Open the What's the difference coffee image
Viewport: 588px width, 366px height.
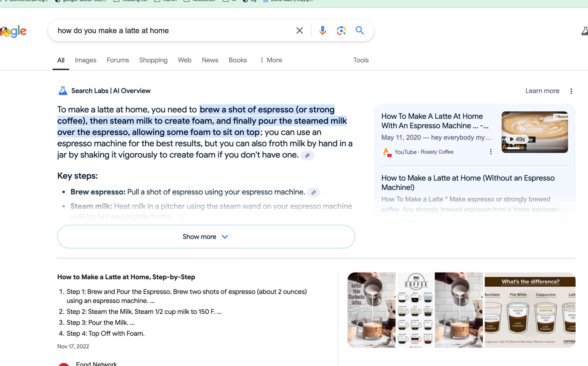(x=530, y=310)
